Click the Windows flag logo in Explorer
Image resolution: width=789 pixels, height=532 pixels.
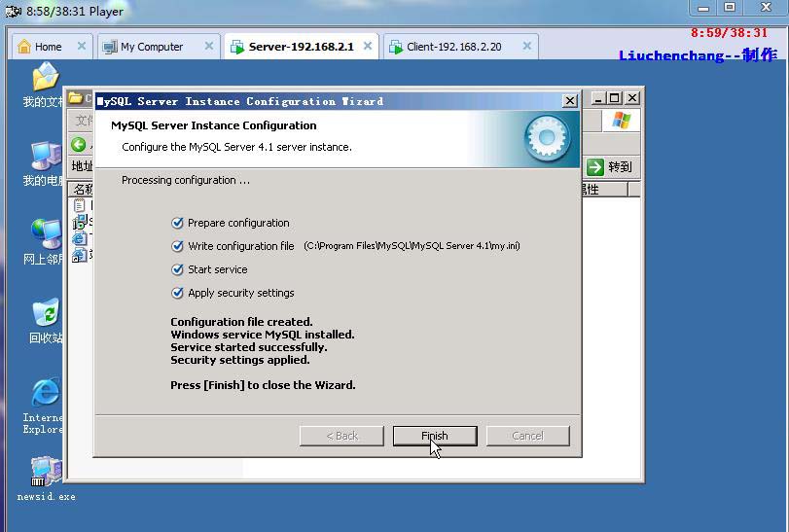[621, 122]
